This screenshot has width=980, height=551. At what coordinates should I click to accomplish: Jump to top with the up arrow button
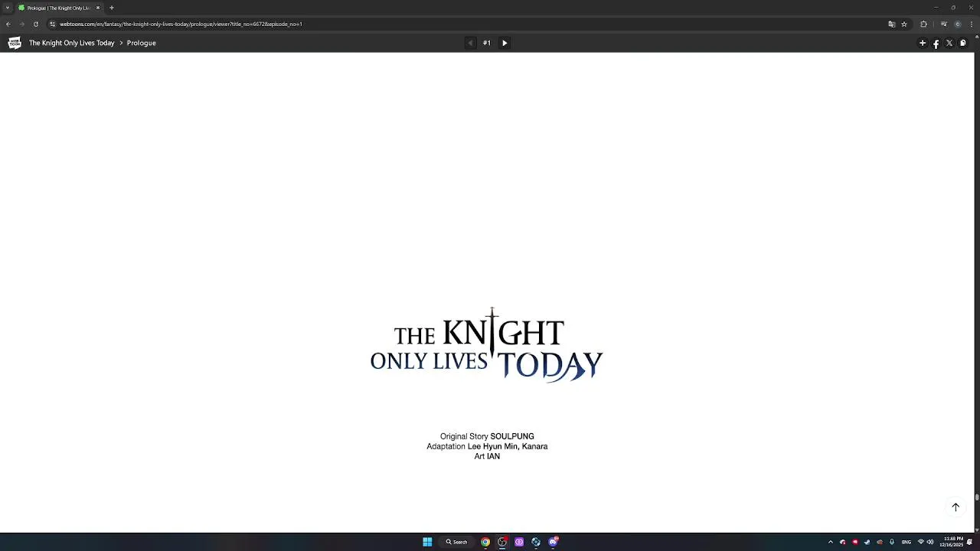click(x=955, y=507)
